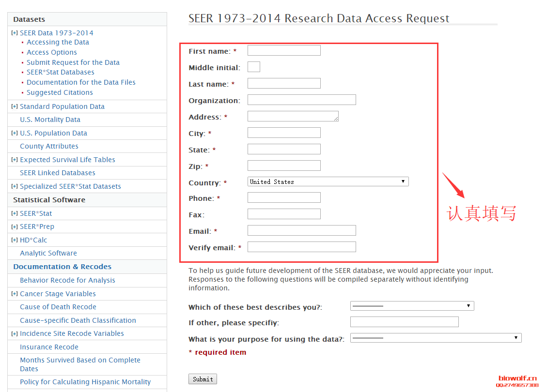Expand Specialized SEER*Stat Datasets node
Image resolution: width=547 pixels, height=392 pixels.
tap(15, 186)
